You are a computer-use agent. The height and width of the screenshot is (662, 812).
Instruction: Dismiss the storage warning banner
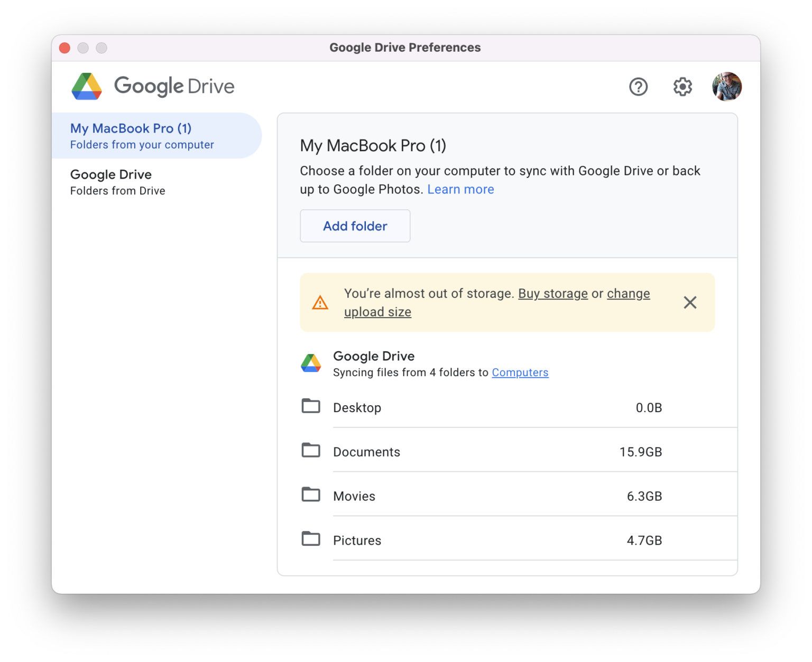coord(690,302)
